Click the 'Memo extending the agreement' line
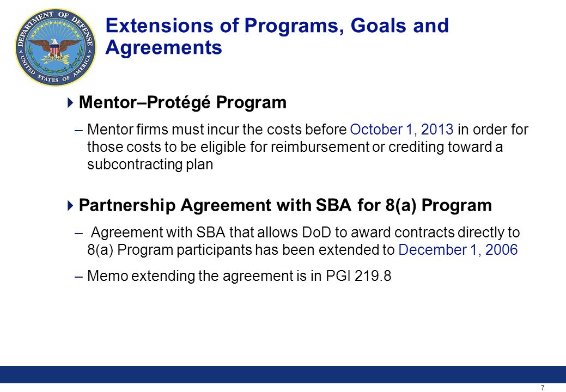566x392 pixels. pos(239,276)
